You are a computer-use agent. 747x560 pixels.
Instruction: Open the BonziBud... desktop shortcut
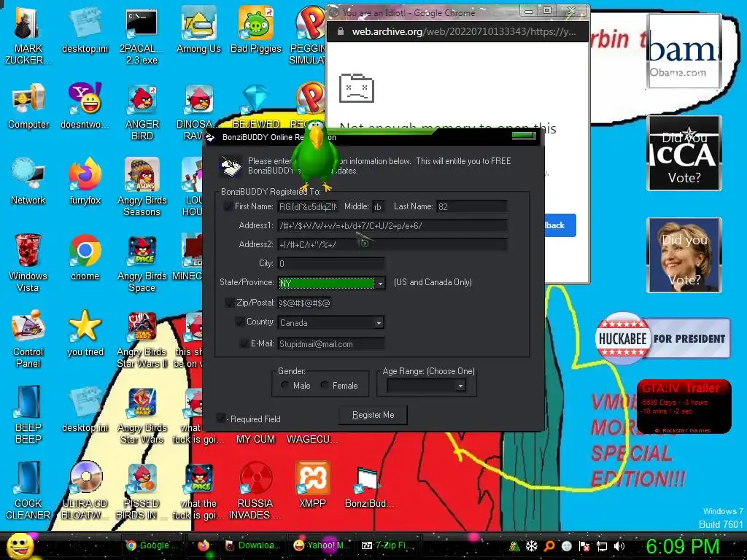pyautogui.click(x=369, y=486)
